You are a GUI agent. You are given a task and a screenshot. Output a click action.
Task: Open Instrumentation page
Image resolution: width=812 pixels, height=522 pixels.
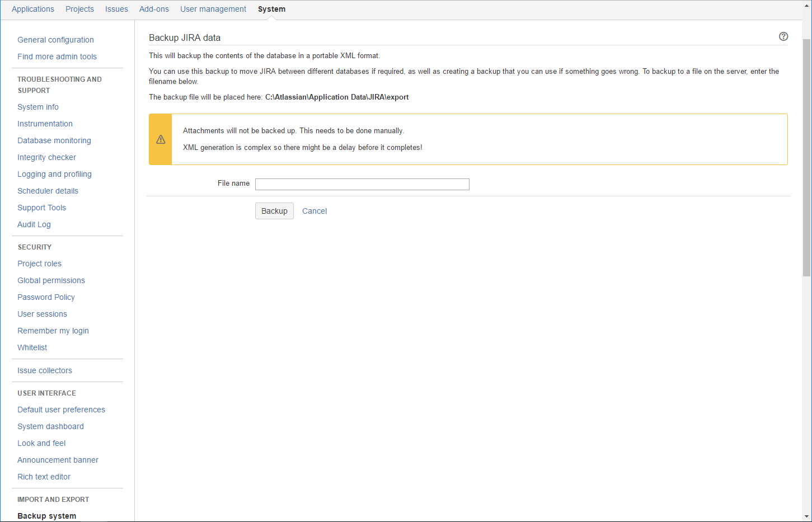(x=45, y=124)
